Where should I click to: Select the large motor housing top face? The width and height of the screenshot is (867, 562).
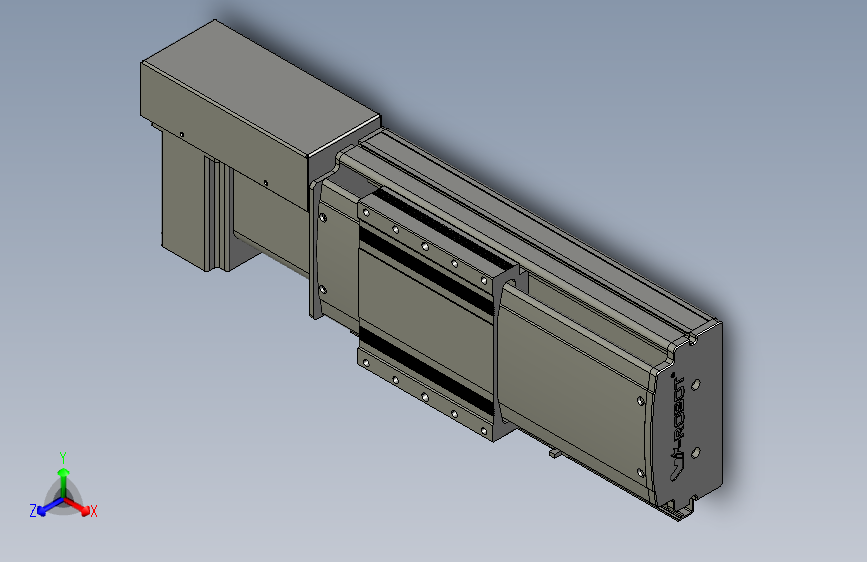click(260, 87)
